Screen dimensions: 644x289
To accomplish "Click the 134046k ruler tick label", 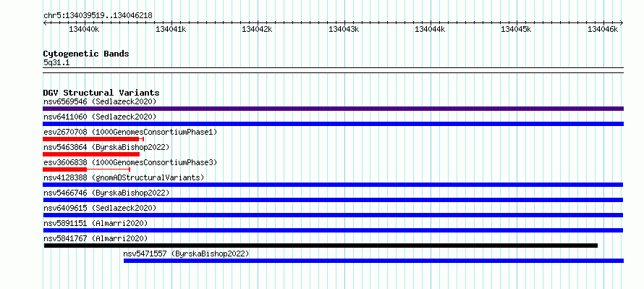I will click(603, 29).
